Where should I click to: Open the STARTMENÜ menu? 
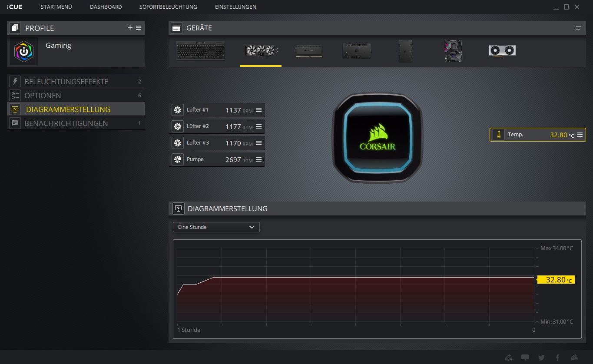pos(56,7)
